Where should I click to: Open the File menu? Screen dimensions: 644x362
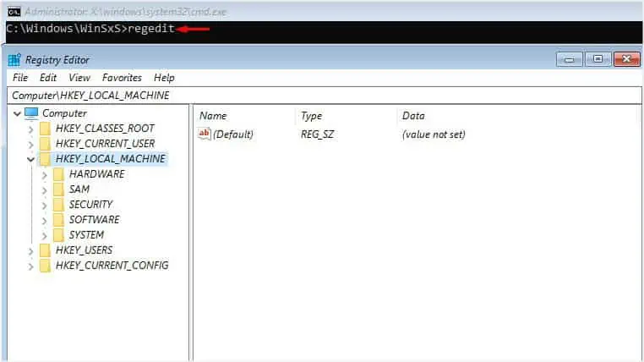pos(20,78)
